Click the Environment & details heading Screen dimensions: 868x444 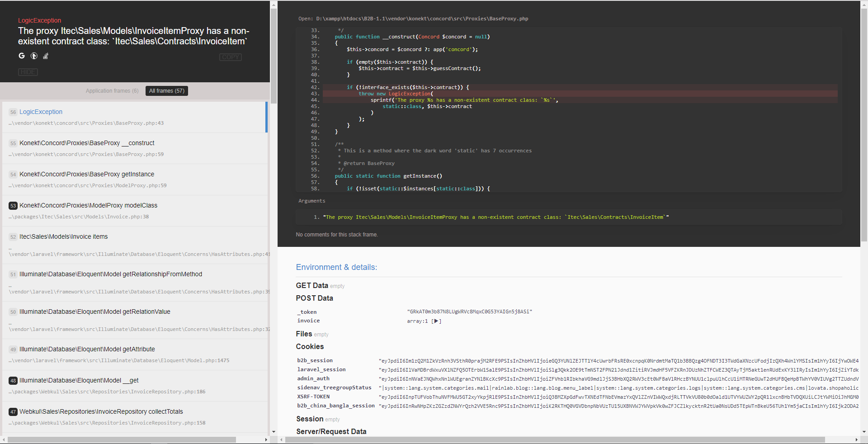[x=336, y=267]
